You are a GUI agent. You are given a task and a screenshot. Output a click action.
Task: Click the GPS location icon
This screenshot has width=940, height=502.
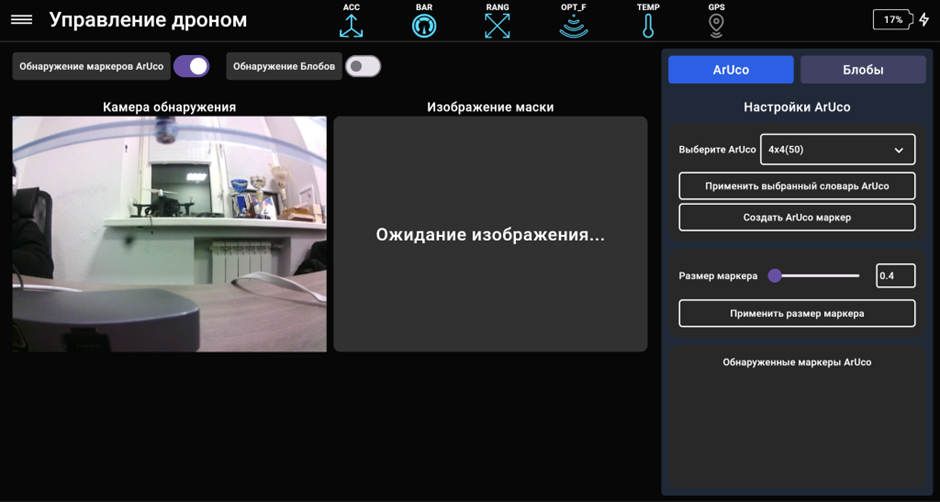[716, 26]
